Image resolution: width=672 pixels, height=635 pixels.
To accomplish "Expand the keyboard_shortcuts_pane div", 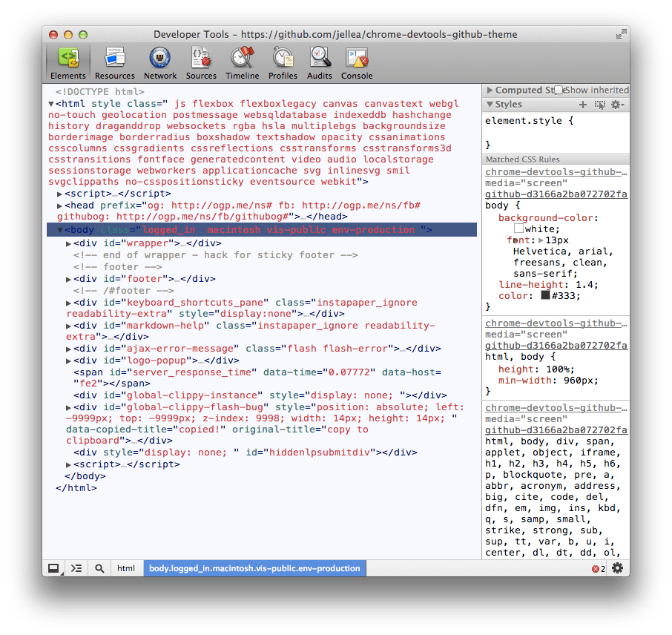I will pyautogui.click(x=68, y=303).
